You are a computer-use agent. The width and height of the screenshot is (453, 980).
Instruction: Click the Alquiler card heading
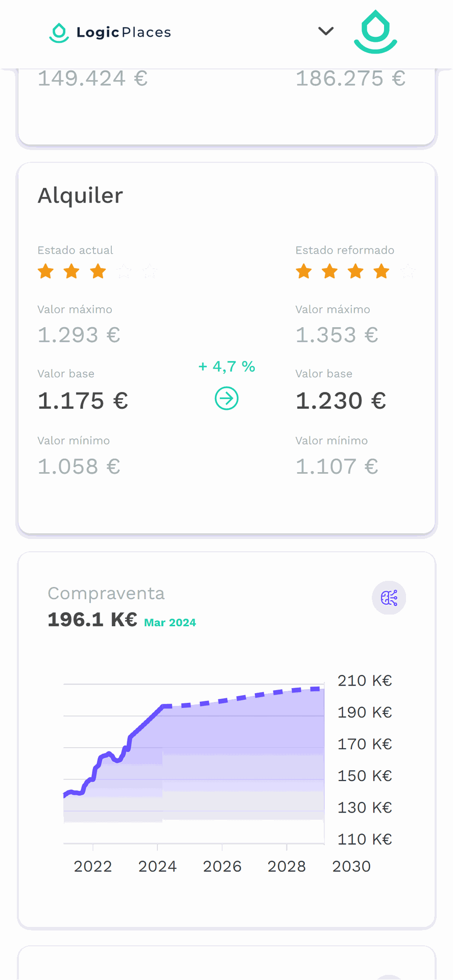pyautogui.click(x=81, y=195)
